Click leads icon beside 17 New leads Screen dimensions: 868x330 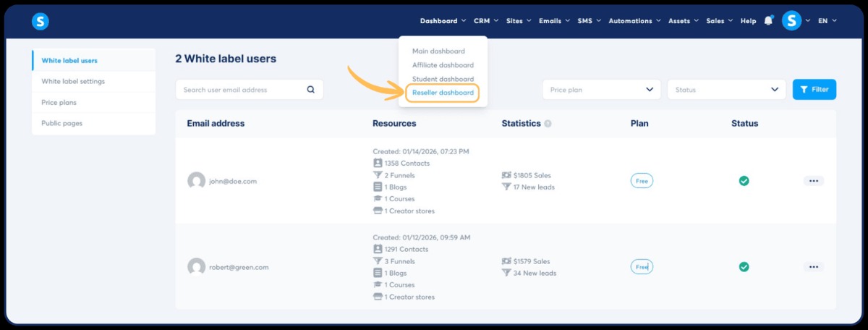click(506, 187)
